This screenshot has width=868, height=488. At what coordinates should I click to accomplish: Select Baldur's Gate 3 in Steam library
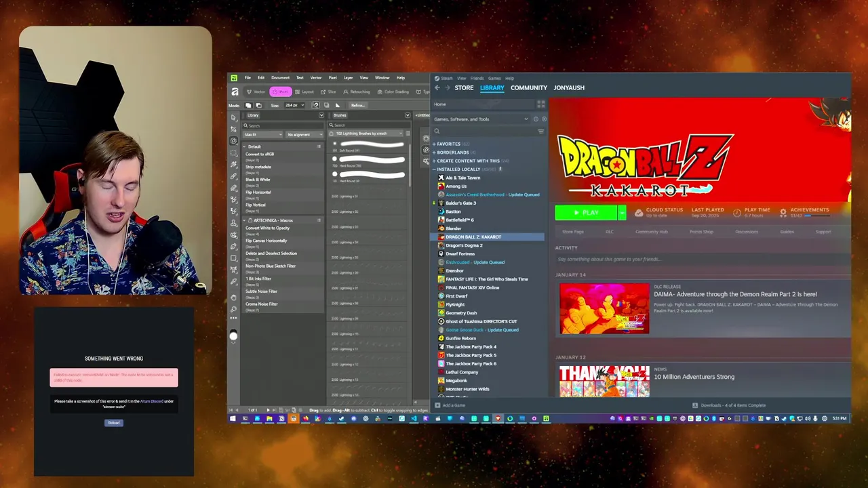tap(461, 203)
